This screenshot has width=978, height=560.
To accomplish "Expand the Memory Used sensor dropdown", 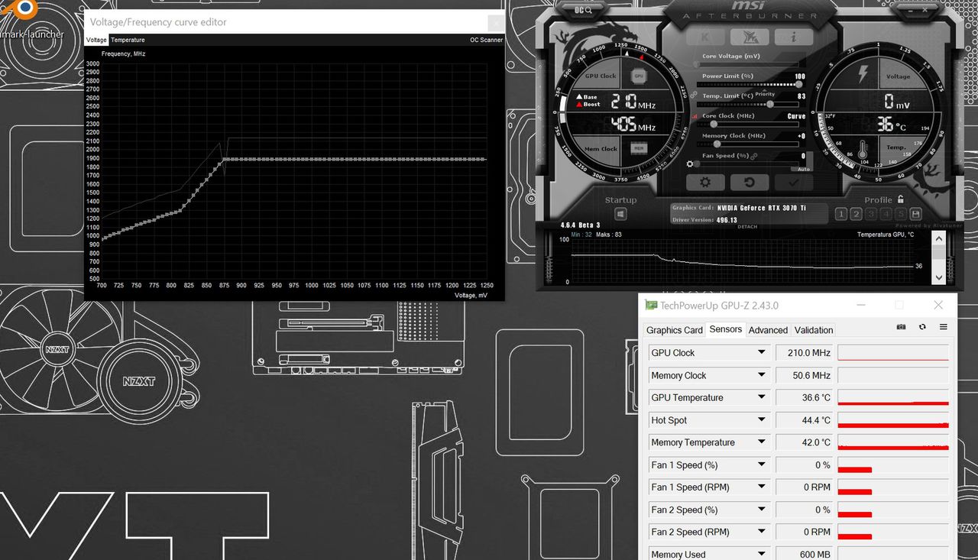I will [762, 554].
